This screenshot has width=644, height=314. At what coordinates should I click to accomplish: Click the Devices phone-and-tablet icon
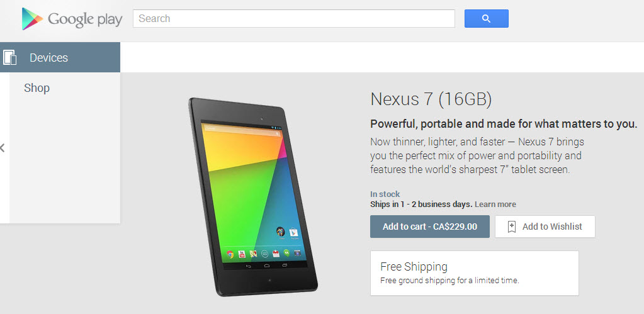(x=9, y=57)
